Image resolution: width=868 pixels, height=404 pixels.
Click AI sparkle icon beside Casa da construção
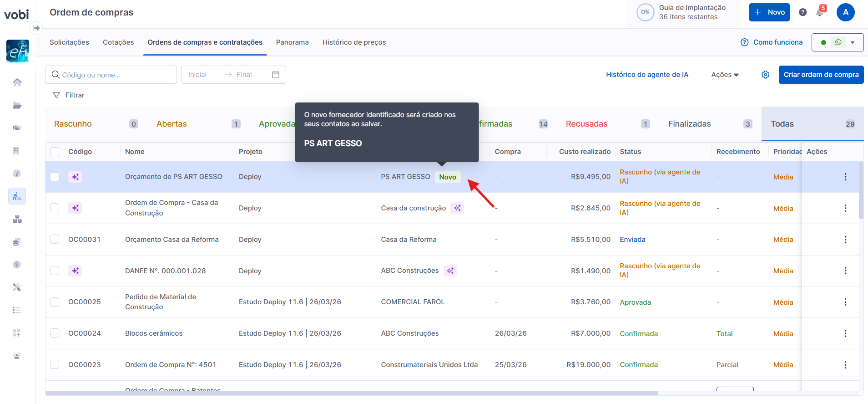click(x=457, y=208)
